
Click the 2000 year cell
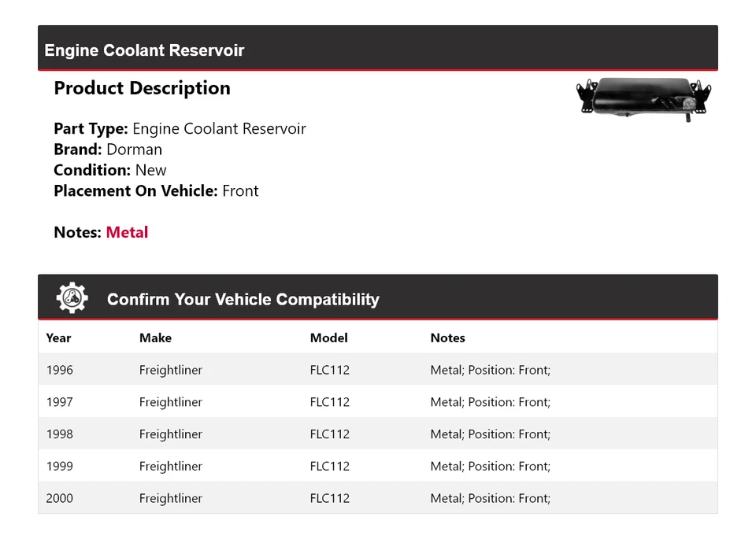coord(59,498)
